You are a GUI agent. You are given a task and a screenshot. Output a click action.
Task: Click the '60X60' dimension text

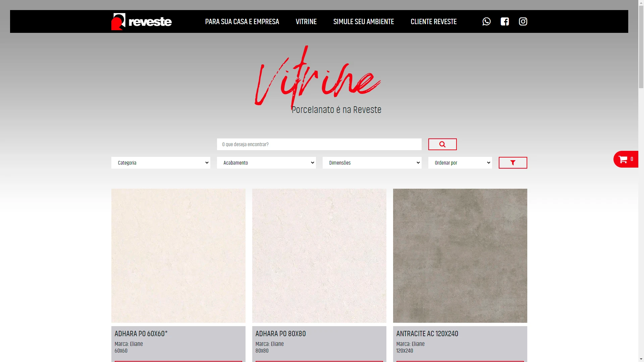121,351
